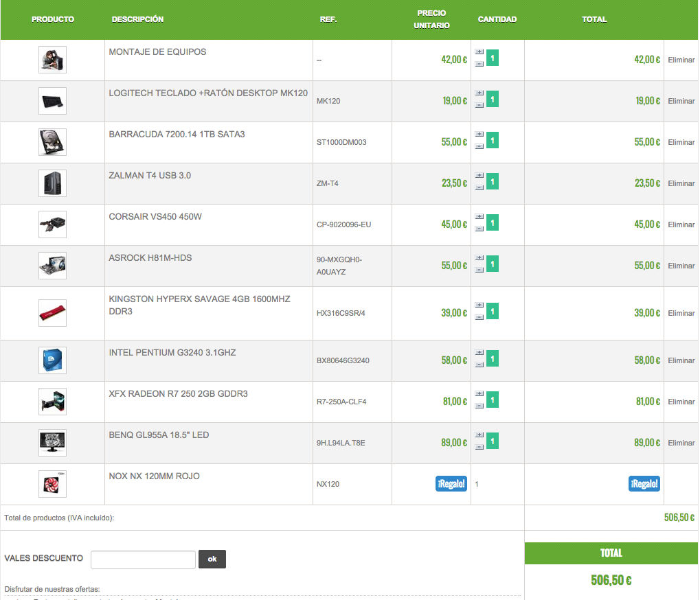Increase quantity for ASROCK H81M-HDS

point(479,258)
